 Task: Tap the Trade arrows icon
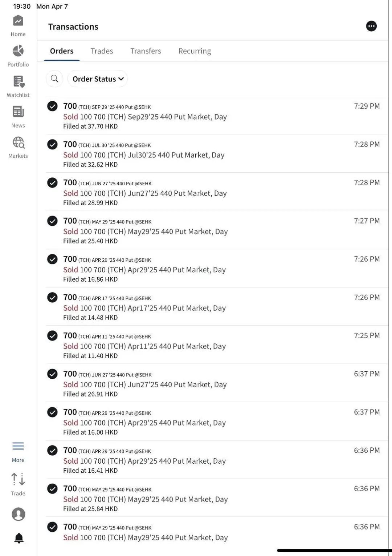coord(18,479)
